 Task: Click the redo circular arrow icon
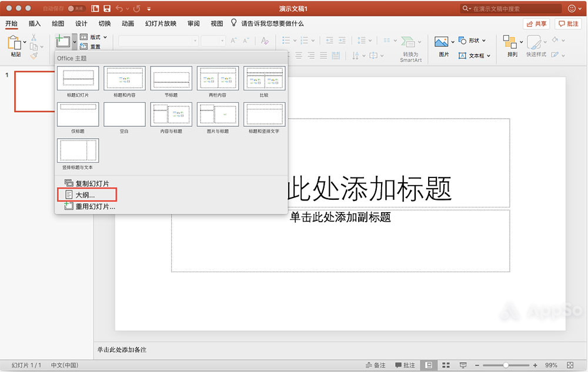(x=137, y=8)
